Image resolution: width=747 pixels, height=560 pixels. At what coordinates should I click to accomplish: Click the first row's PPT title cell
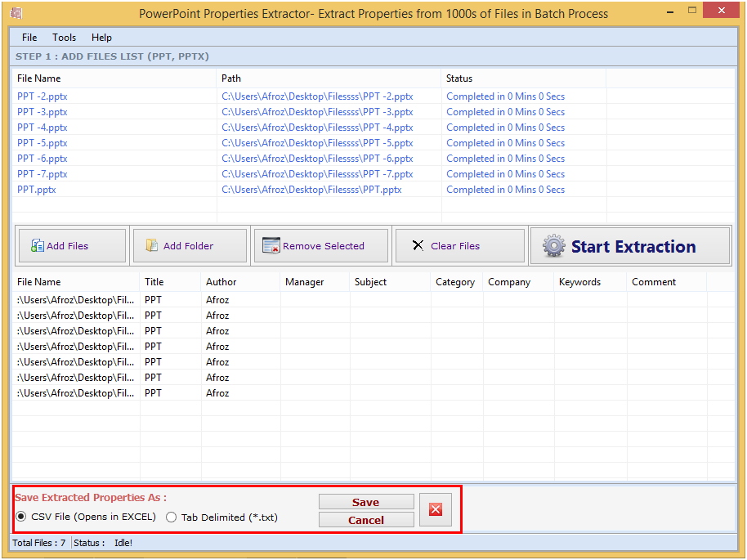(x=153, y=300)
